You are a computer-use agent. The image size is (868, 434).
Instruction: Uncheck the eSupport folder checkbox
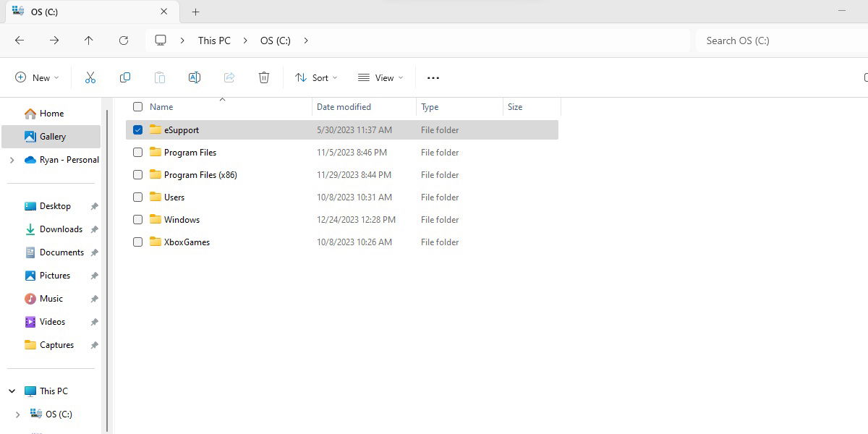(137, 130)
